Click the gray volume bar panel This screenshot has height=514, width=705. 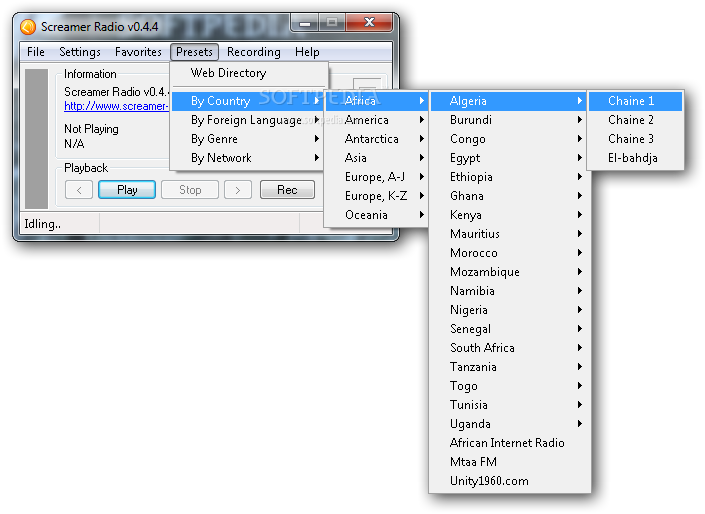(36, 139)
